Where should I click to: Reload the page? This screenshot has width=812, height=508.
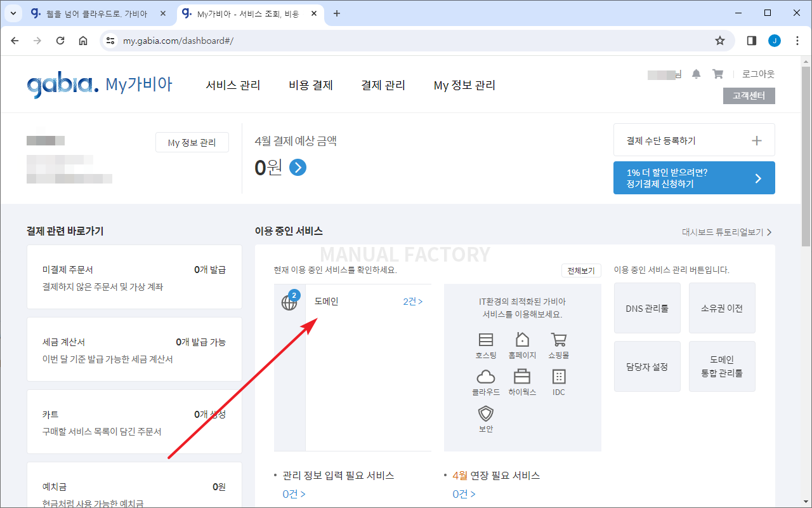click(60, 41)
